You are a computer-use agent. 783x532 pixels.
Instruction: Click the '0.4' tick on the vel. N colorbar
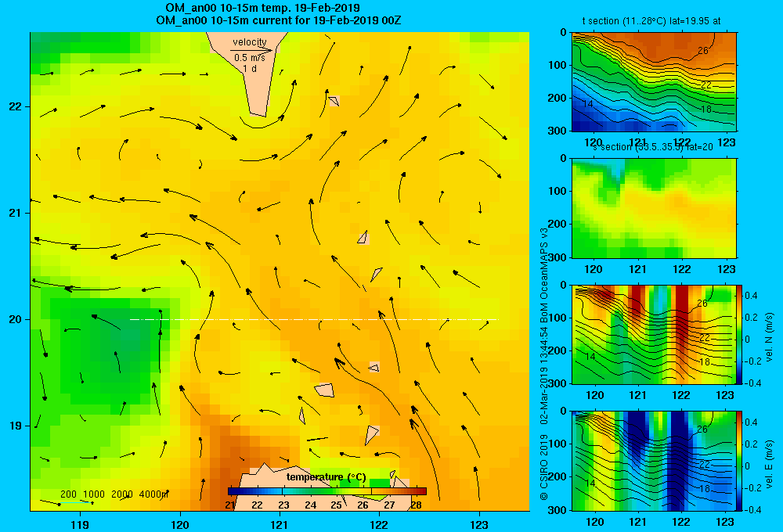click(x=752, y=296)
